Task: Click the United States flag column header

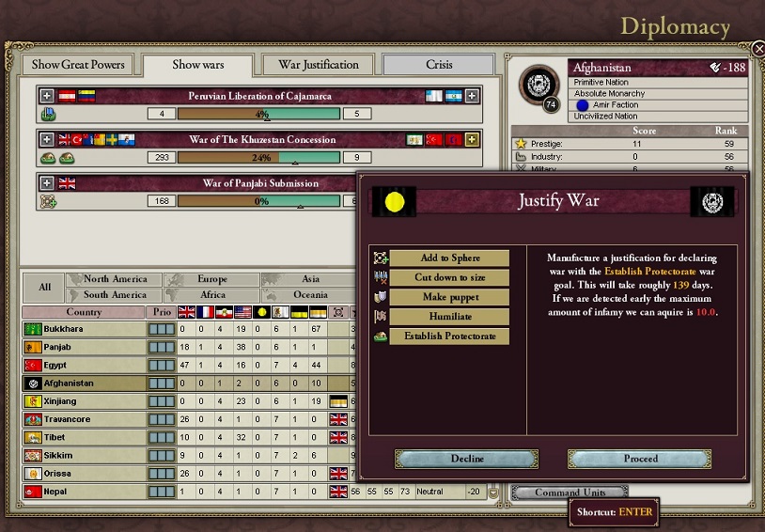Action: coord(243,312)
